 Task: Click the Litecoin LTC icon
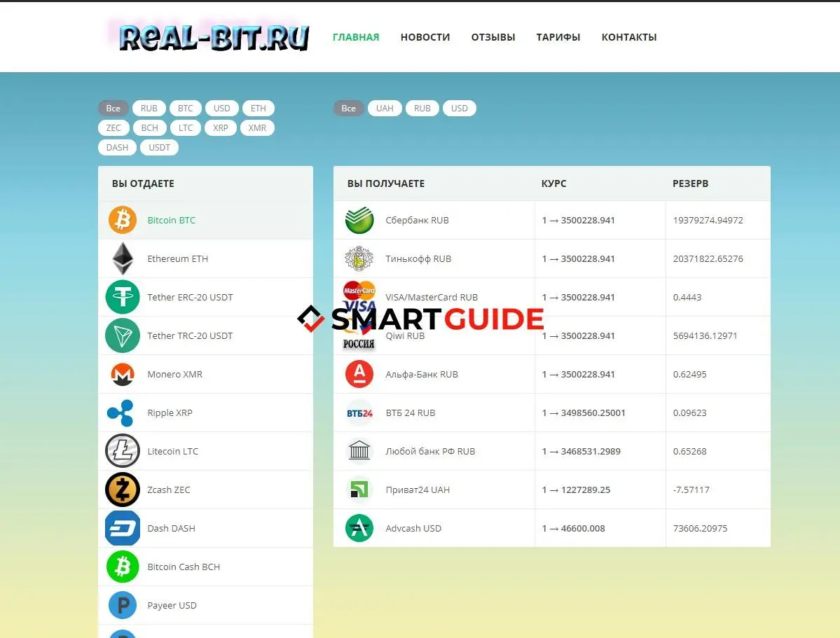[x=123, y=451]
